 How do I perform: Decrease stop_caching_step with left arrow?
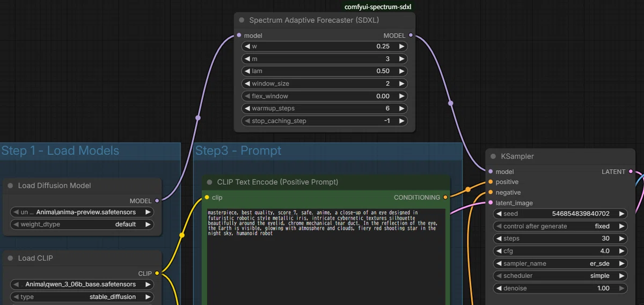pyautogui.click(x=247, y=121)
